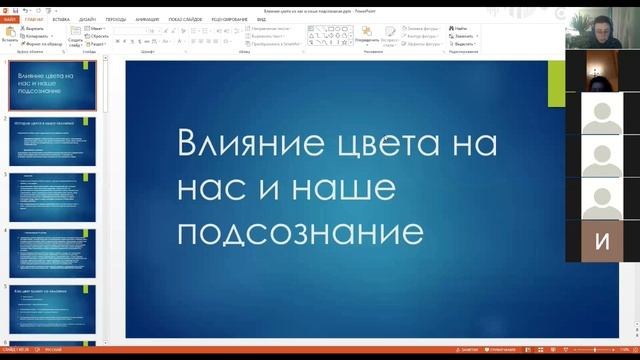640x360 pixels.
Task: Click the Underline formatting button
Action: (132, 42)
